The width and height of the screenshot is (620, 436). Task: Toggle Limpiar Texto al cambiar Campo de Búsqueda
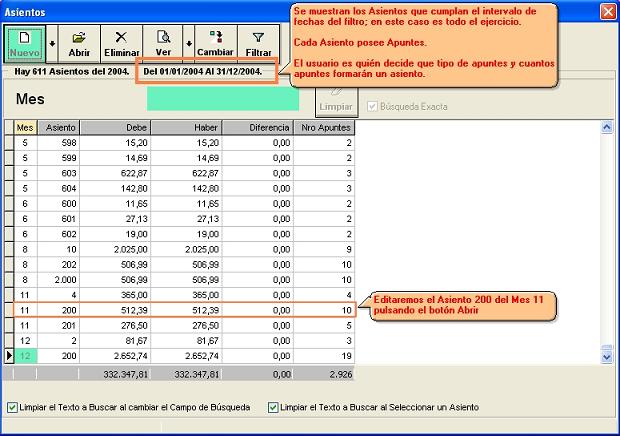13,407
